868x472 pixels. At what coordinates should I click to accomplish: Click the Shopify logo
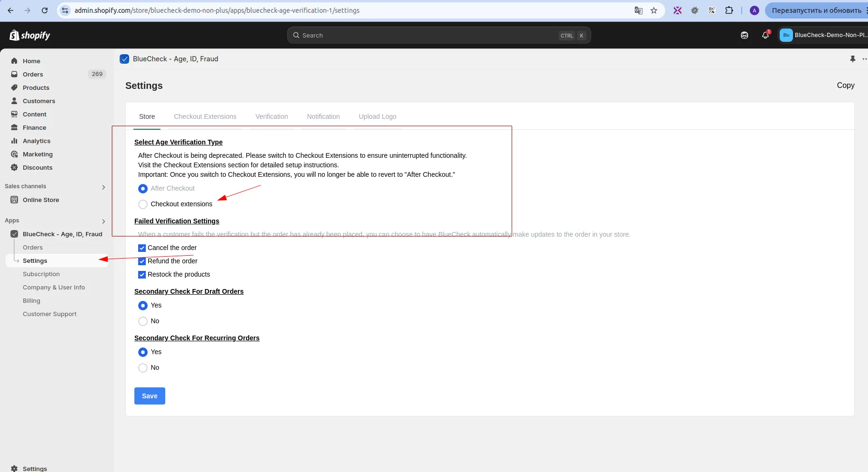[x=30, y=35]
